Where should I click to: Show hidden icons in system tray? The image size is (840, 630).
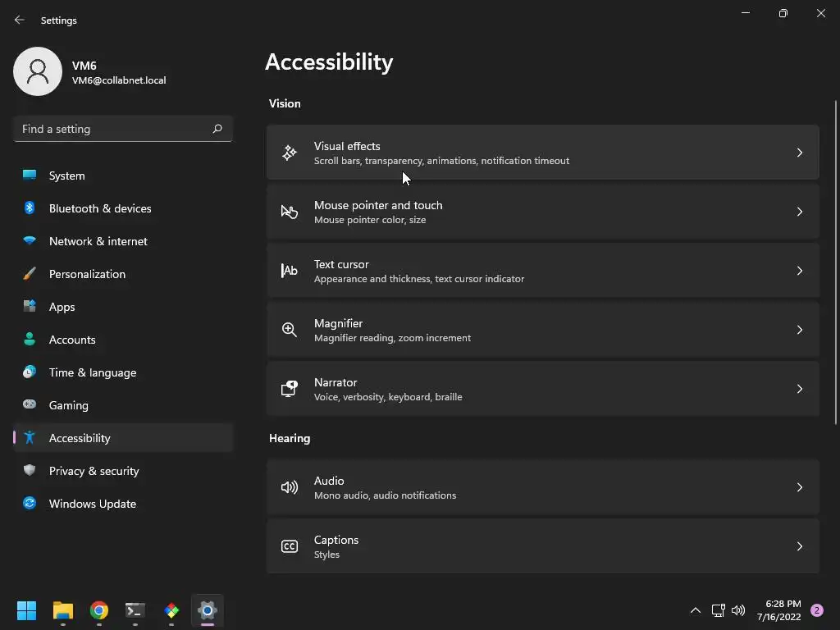click(x=695, y=610)
